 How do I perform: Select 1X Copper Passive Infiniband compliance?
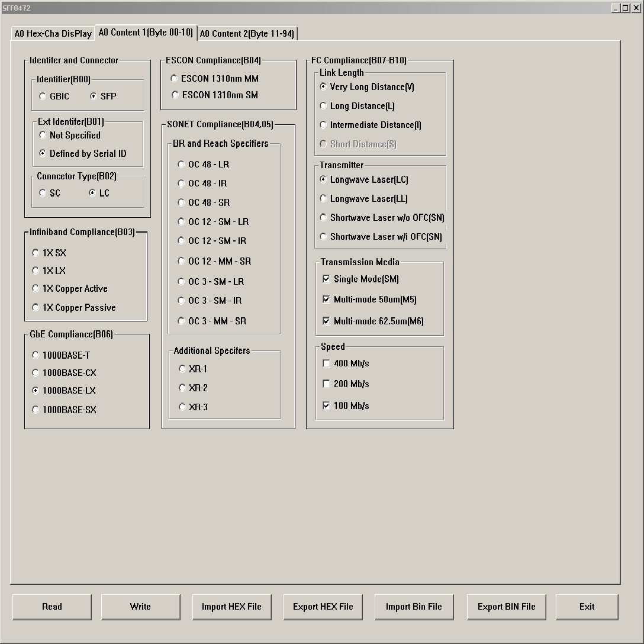pos(36,307)
